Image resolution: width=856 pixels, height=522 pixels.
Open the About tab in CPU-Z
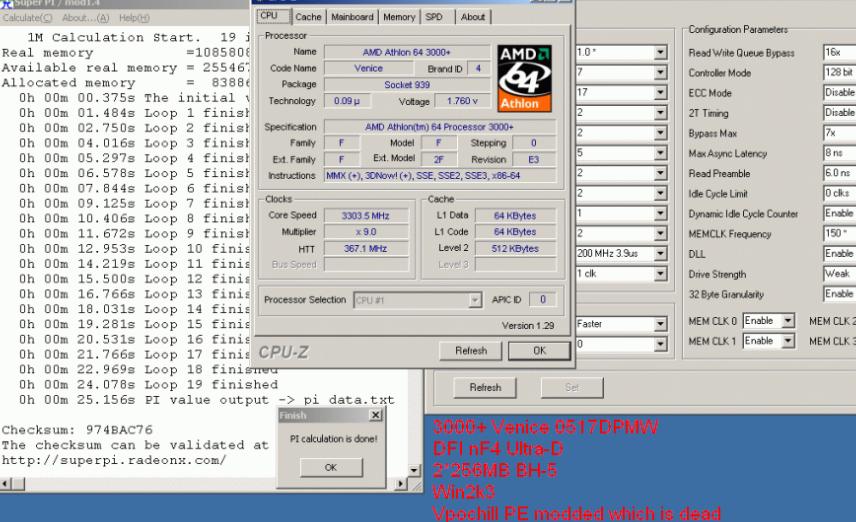pyautogui.click(x=473, y=17)
